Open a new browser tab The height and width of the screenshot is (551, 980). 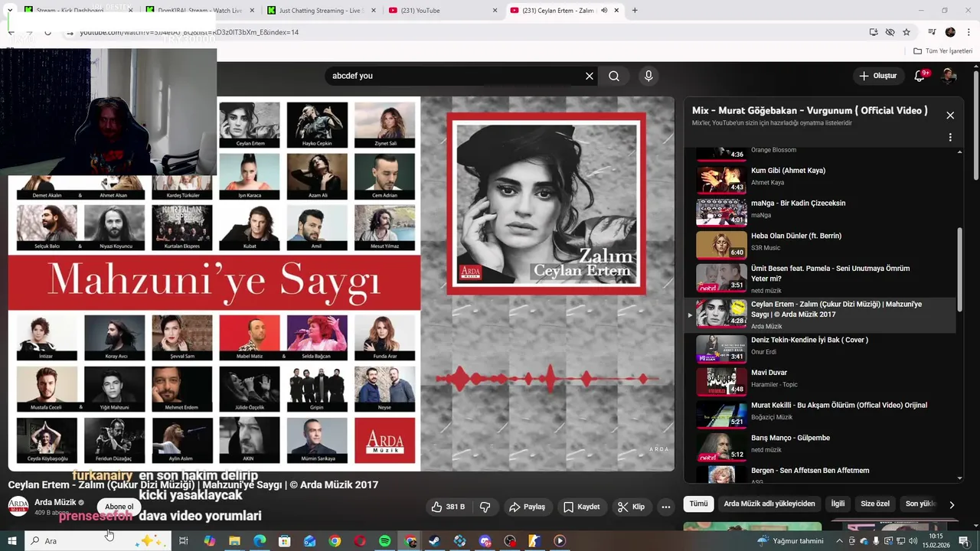[635, 11]
